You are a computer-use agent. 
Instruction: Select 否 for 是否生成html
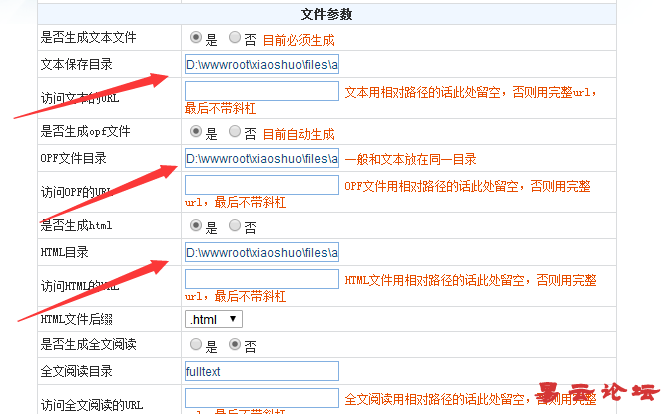click(x=235, y=225)
